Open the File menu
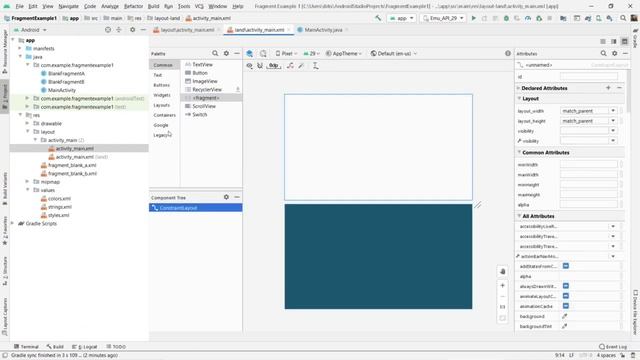Screen dimensions: 640x360 20,6
